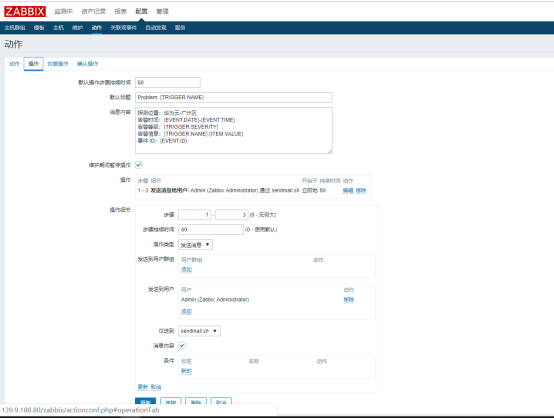Go to 关联项事件 submenu
The width and height of the screenshot is (554, 419).
123,28
